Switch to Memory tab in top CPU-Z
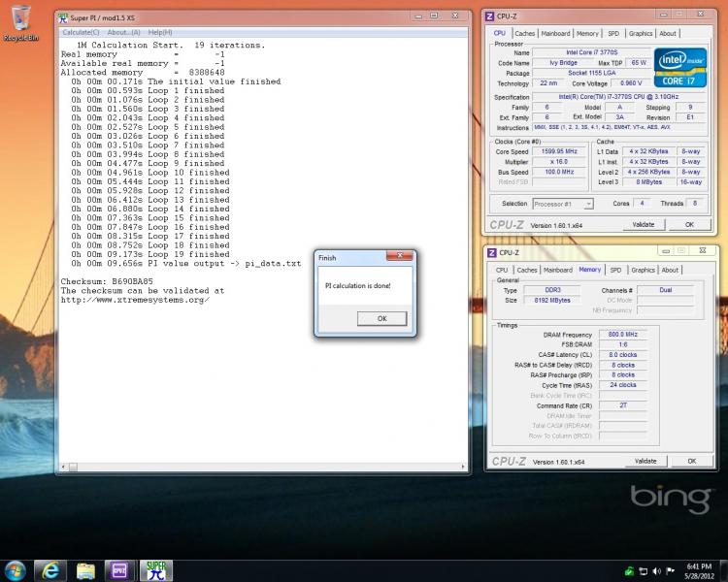The height and width of the screenshot is (582, 728). pos(587,33)
